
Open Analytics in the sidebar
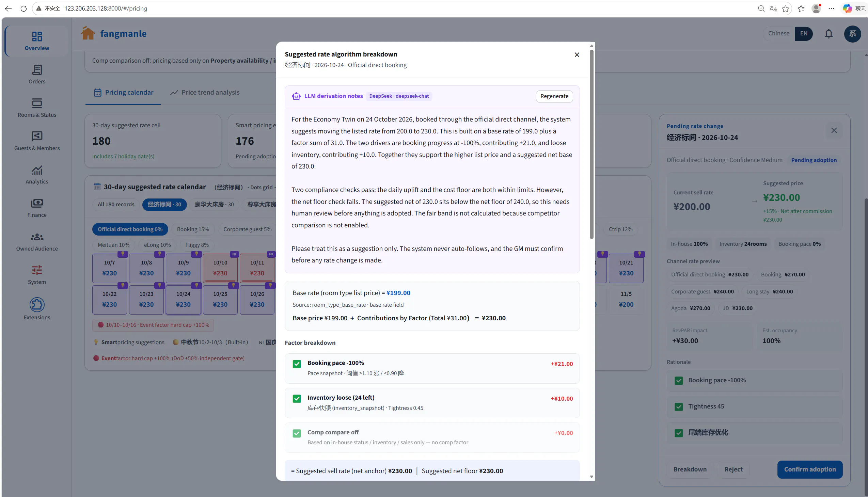click(x=36, y=175)
